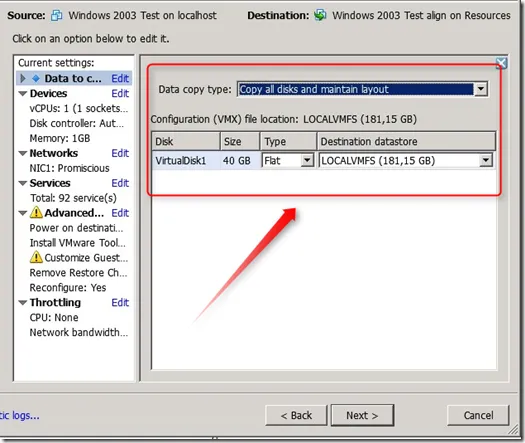Click the Throttling heading label
The image size is (525, 443).
(x=55, y=302)
